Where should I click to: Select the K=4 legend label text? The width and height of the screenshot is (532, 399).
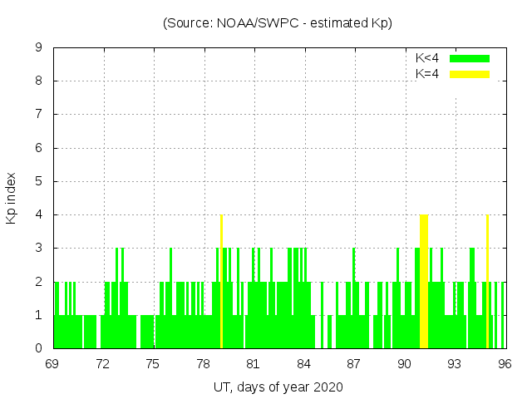coord(427,74)
